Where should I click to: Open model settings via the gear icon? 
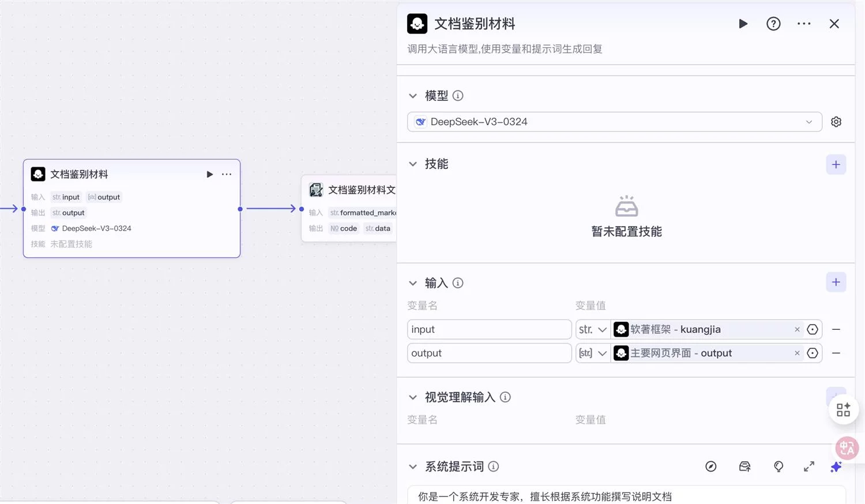(836, 122)
